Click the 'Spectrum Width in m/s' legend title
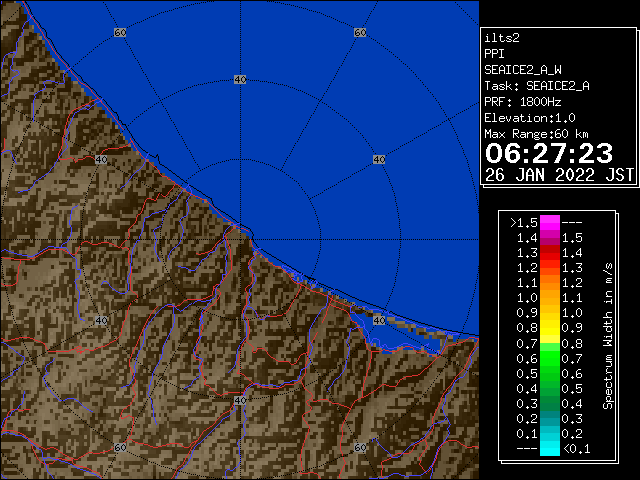Image resolution: width=640 pixels, height=480 pixels. tap(608, 336)
